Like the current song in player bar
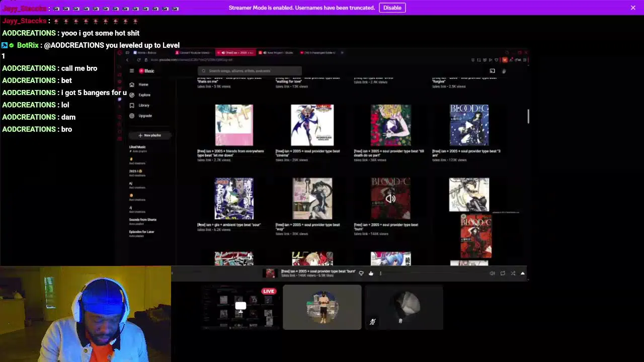This screenshot has height=362, width=644. pyautogui.click(x=371, y=274)
